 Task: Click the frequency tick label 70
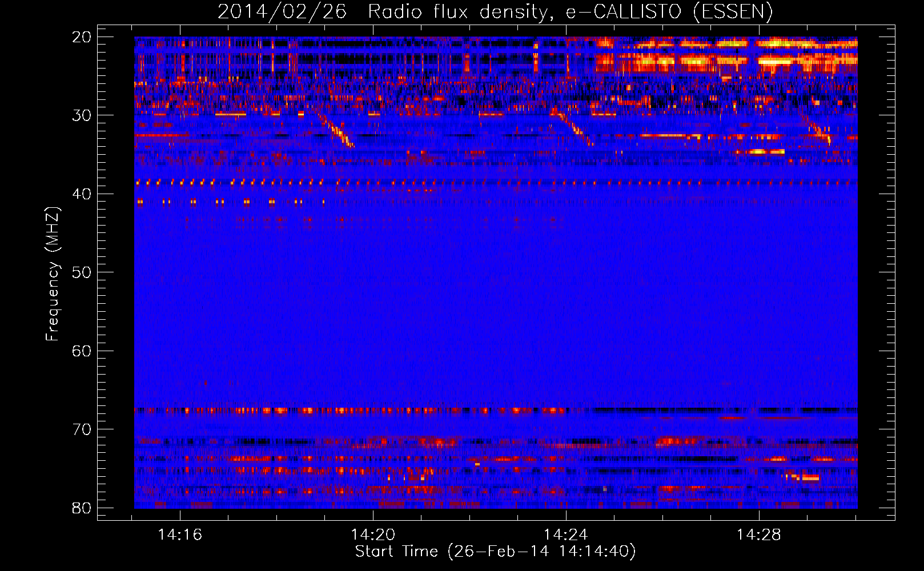pos(82,429)
